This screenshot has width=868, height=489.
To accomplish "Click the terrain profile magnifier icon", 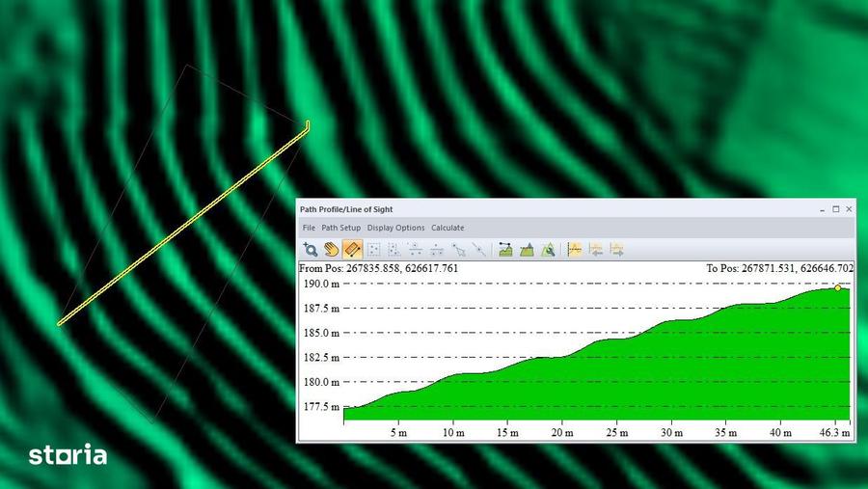I will click(x=548, y=250).
